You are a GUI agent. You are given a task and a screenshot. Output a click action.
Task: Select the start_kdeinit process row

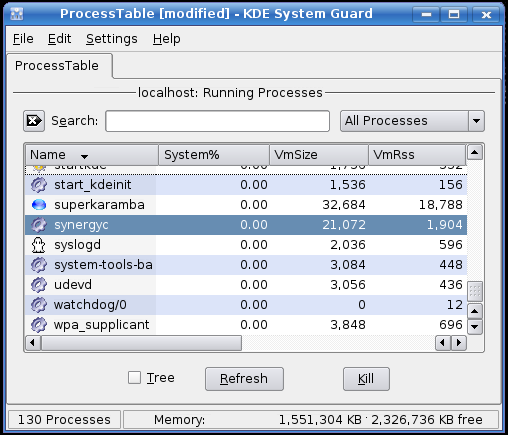[x=246, y=185]
